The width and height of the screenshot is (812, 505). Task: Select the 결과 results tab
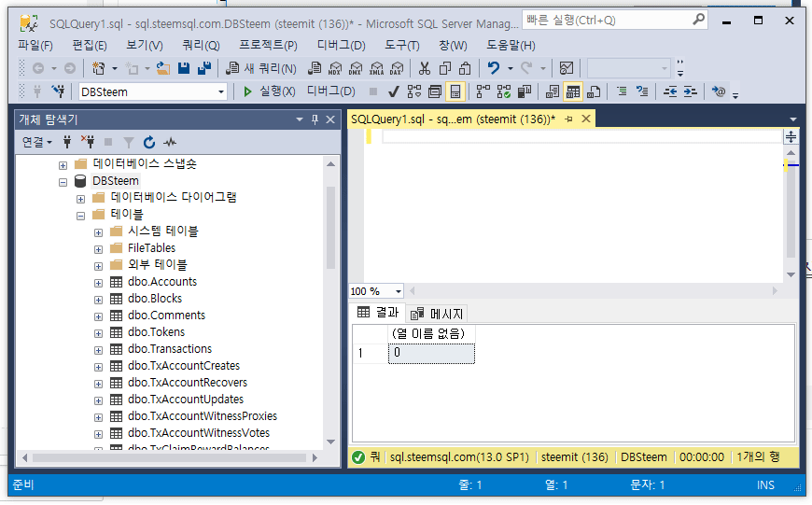[378, 312]
